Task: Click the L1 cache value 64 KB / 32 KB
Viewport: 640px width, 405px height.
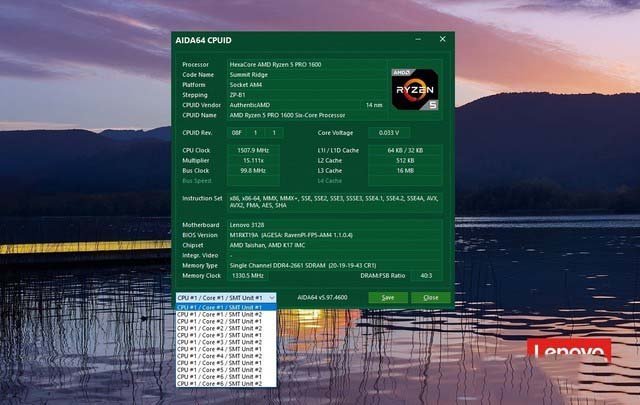Action: [x=405, y=150]
